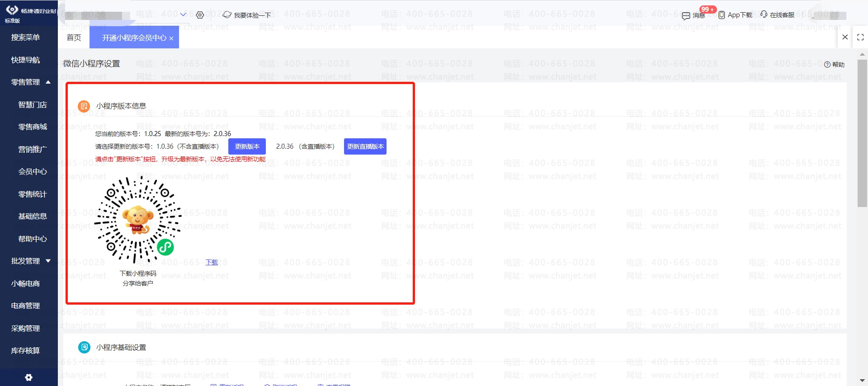This screenshot has height=386, width=868.
Task: Click the 2.0.36 (含直播版本) label
Action: click(x=306, y=146)
